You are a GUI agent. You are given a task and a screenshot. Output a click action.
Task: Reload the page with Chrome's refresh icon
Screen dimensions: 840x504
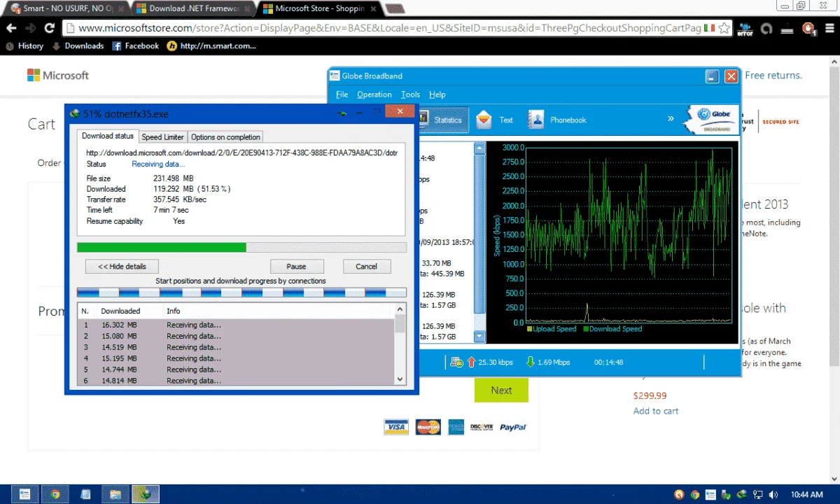pos(49,28)
